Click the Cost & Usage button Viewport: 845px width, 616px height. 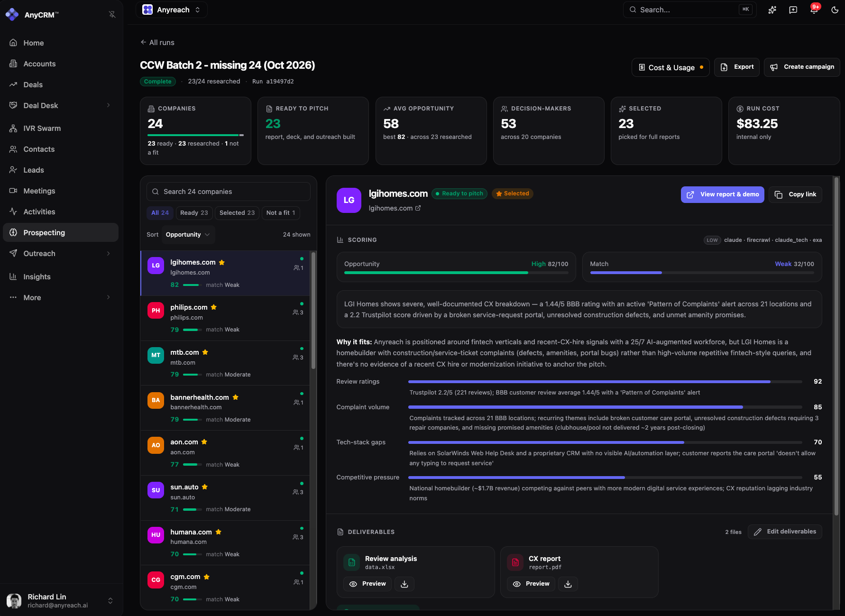[x=670, y=67]
